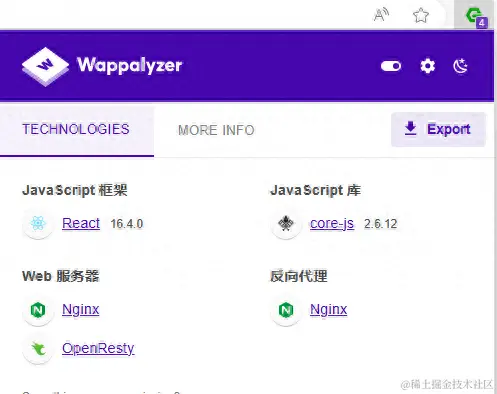
Task: Click core-js version 2.6.12 text
Action: click(381, 224)
